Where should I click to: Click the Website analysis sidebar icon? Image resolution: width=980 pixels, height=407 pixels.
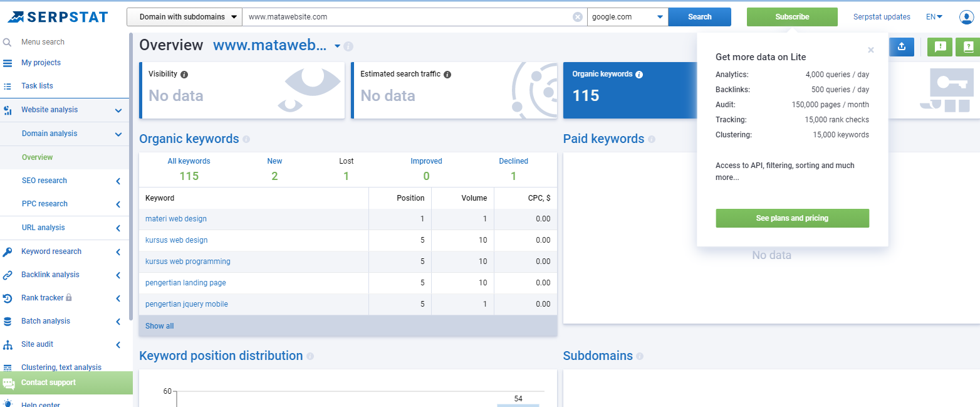pos(8,110)
